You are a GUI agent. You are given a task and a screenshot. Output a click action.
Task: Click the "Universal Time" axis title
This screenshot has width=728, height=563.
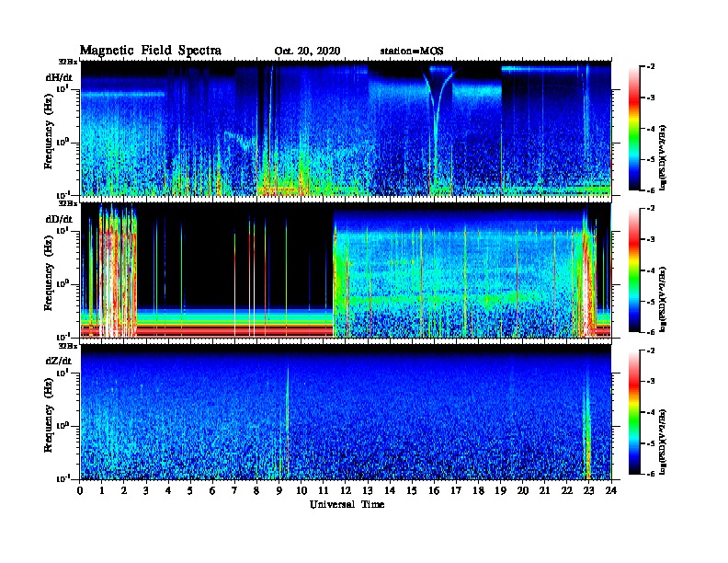coord(347,504)
